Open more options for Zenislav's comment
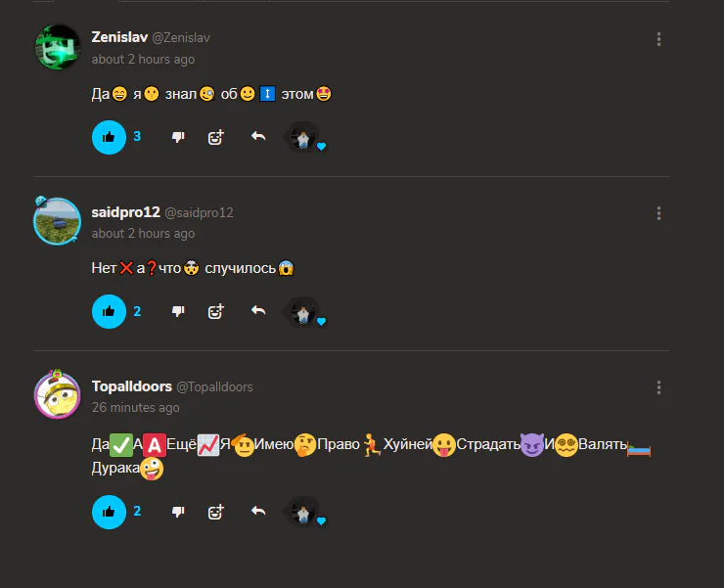Viewport: 724px width, 588px height. (x=658, y=39)
